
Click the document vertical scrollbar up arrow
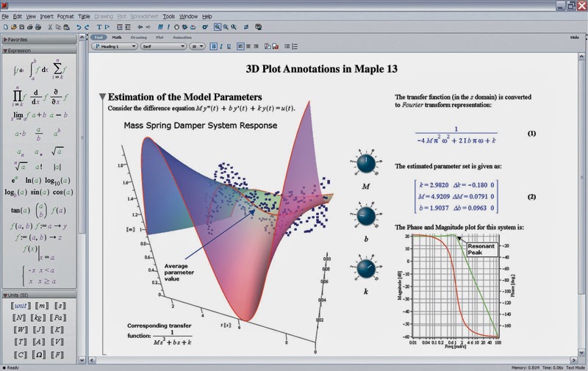[581, 57]
